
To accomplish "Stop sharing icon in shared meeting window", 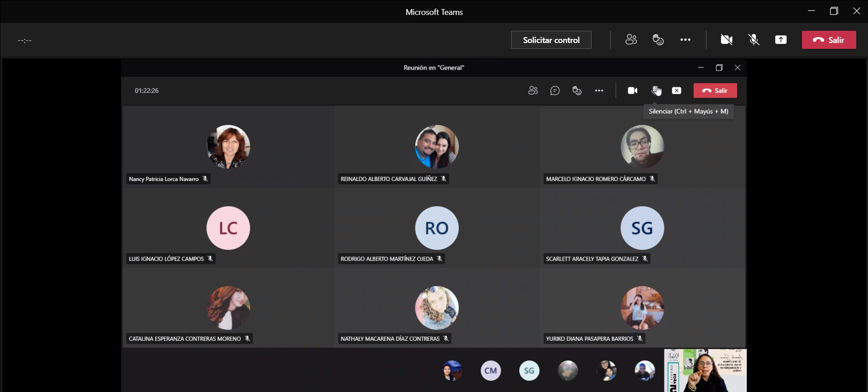I will [676, 91].
